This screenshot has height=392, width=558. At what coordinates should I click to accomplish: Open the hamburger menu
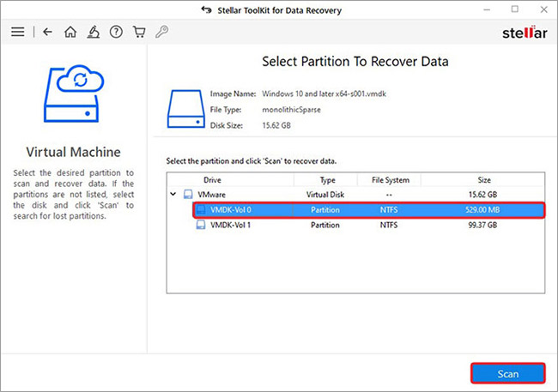(x=18, y=32)
